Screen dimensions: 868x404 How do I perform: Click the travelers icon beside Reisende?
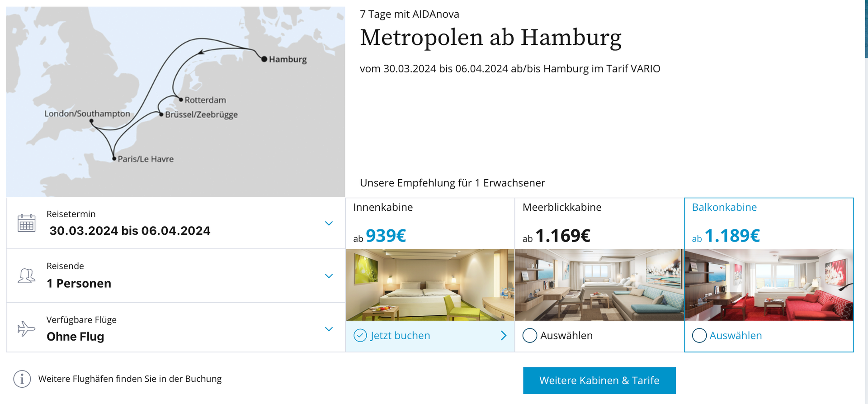26,276
